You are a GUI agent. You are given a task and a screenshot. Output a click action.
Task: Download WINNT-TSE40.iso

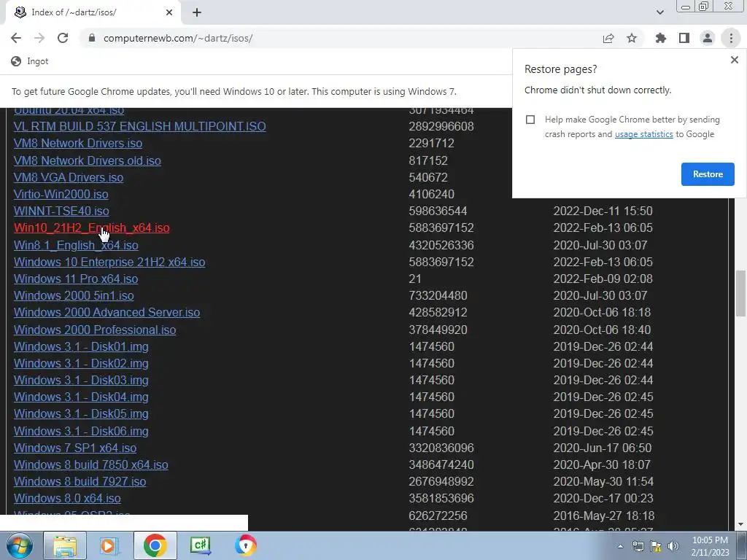coord(61,211)
